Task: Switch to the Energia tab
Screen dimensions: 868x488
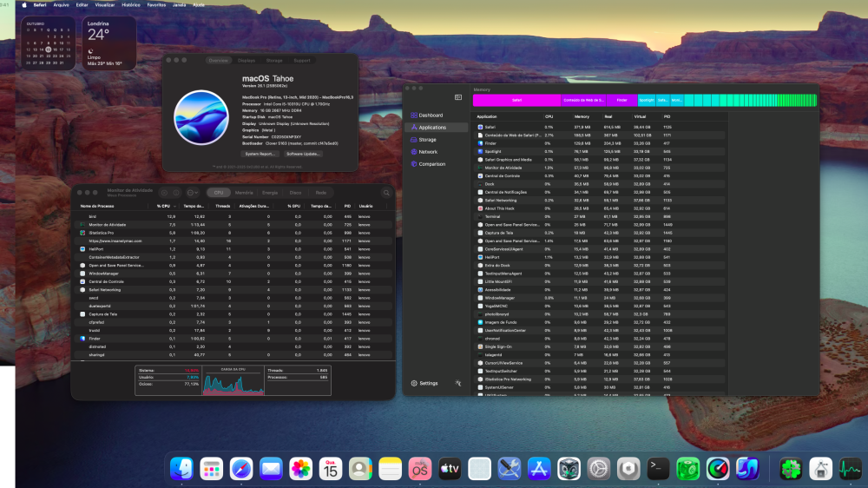Action: click(270, 193)
